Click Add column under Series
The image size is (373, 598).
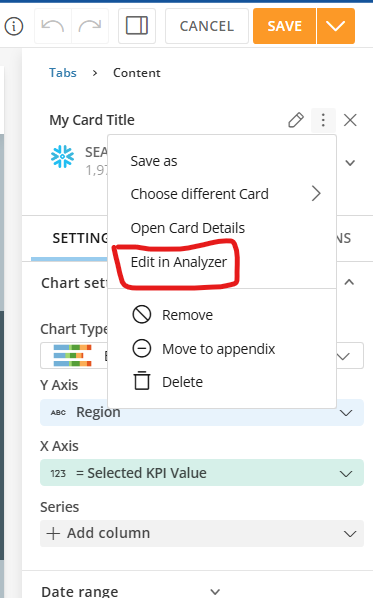click(x=202, y=534)
